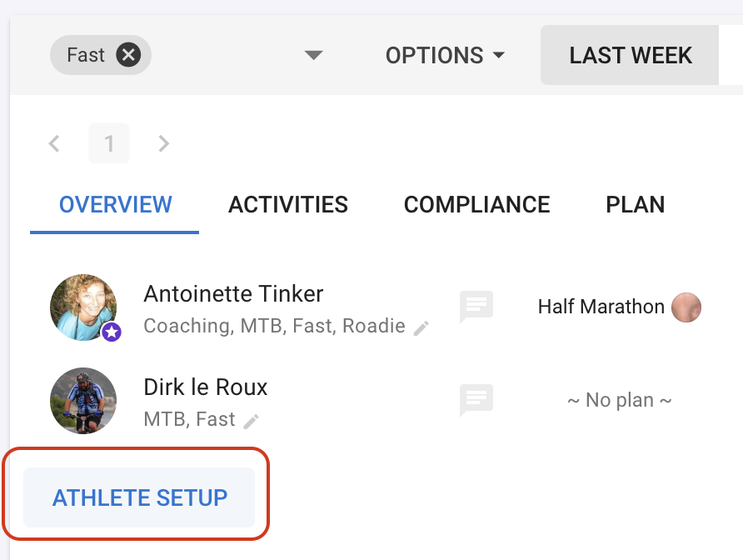This screenshot has height=560, width=743.
Task: Click the star badge on Antoinette's avatar
Action: pos(112,332)
